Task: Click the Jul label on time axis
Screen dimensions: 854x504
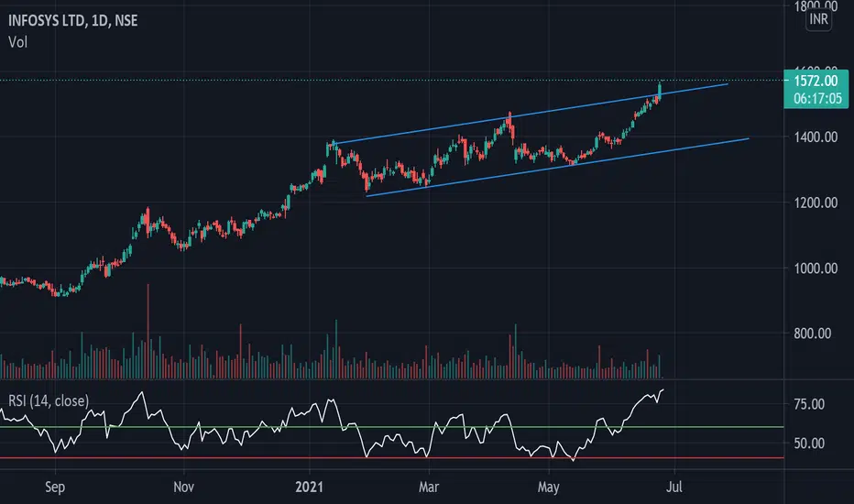Action: (674, 487)
